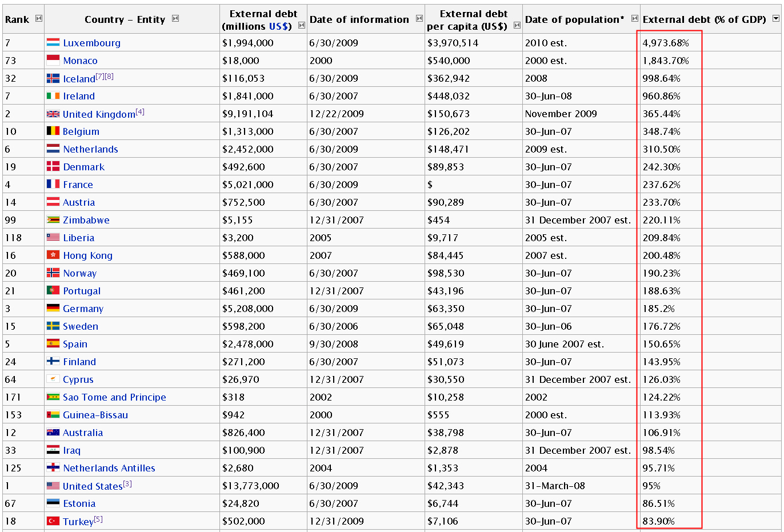Sort table by Rank column icon
784x532 pixels.
coord(39,18)
